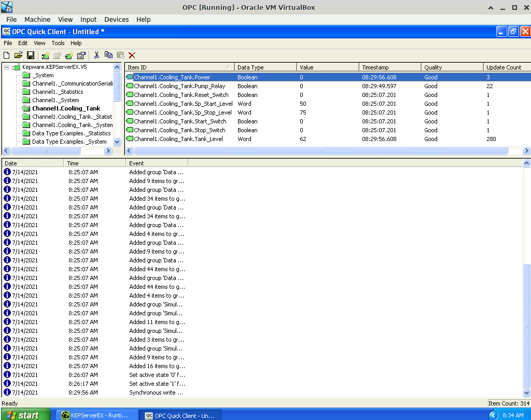Select the Data Type Examples._Statistics tree item
Viewport: 531px width, 420px height.
click(72, 133)
